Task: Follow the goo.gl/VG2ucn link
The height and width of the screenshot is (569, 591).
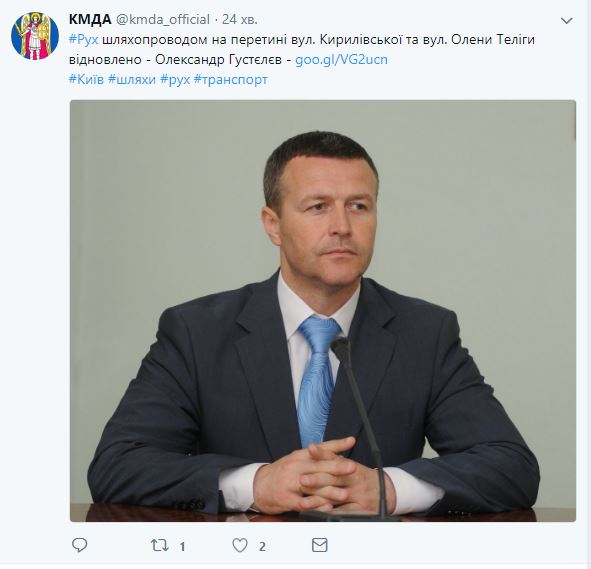Action: (x=341, y=60)
